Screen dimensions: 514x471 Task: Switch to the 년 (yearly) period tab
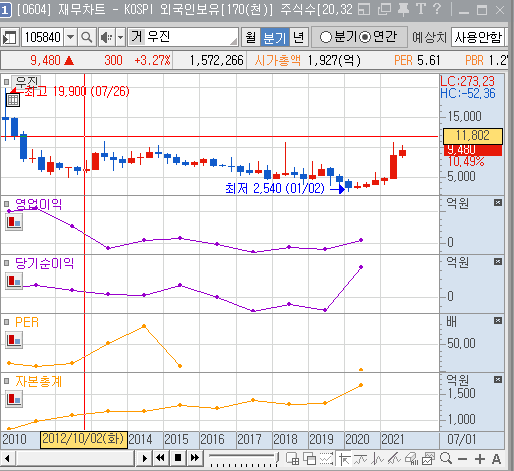pos(299,37)
